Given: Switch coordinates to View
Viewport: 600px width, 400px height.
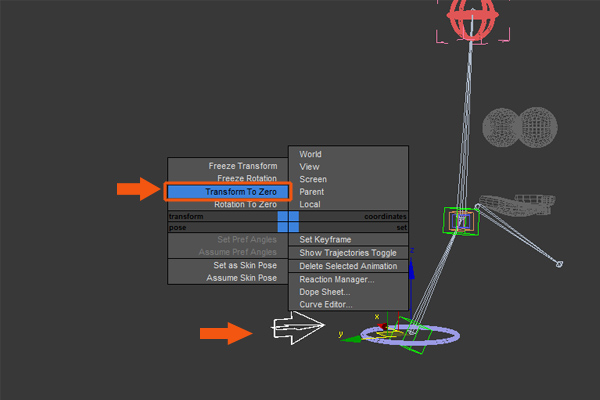Looking at the screenshot, I should pyautogui.click(x=309, y=167).
